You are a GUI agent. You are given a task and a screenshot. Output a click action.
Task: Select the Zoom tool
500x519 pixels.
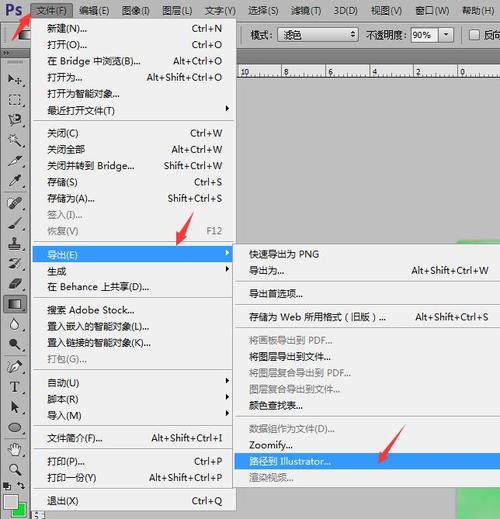pyautogui.click(x=14, y=470)
